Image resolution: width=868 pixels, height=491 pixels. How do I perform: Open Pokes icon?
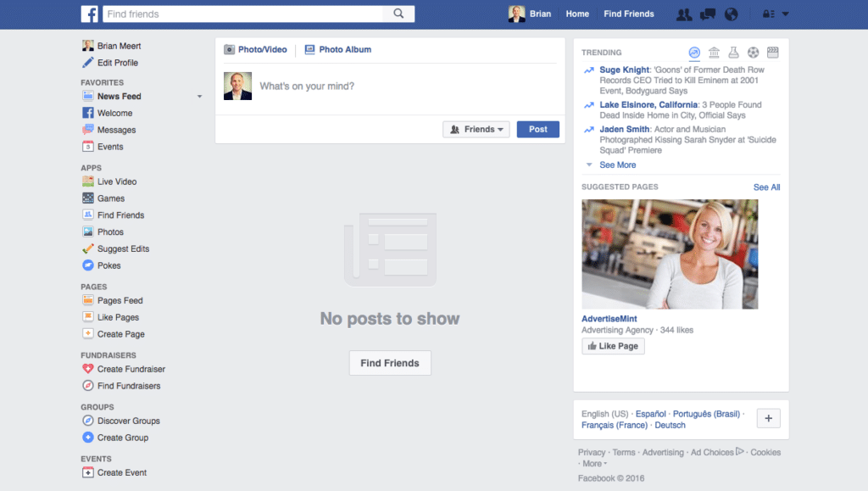pos(87,265)
